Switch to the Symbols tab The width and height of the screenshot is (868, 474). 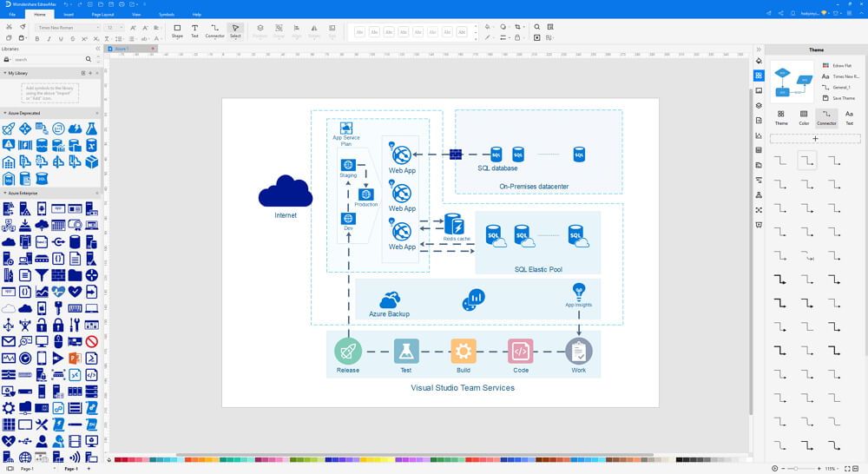(166, 15)
